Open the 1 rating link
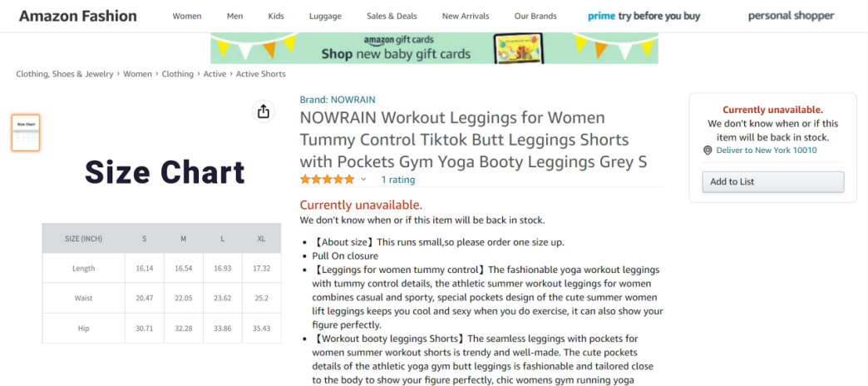Viewport: 868px width, 386px height. click(x=397, y=180)
